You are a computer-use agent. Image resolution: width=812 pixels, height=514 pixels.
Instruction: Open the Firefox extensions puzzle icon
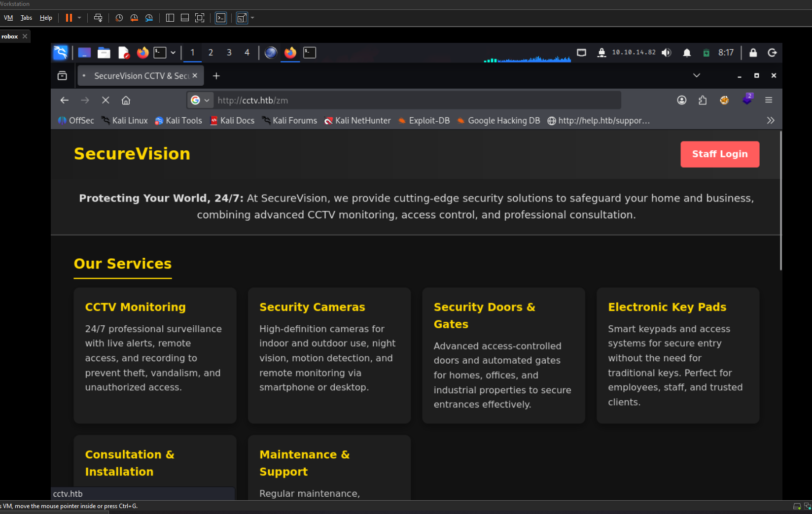(x=703, y=100)
